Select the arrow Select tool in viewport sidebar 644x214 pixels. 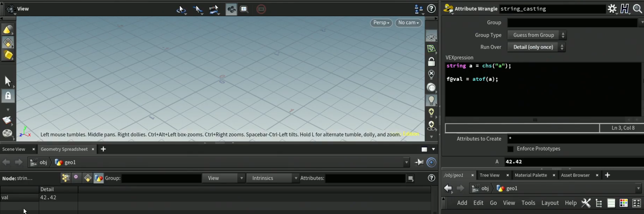8,81
